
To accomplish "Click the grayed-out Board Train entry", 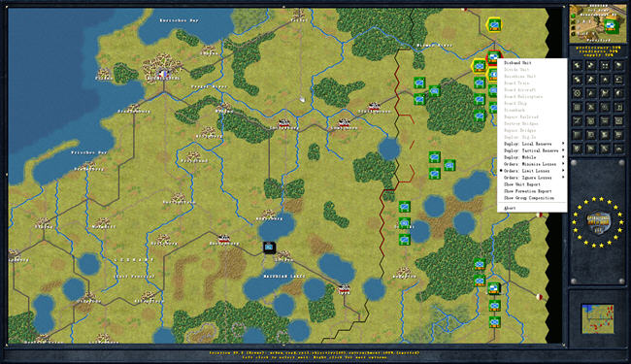I will [x=515, y=83].
